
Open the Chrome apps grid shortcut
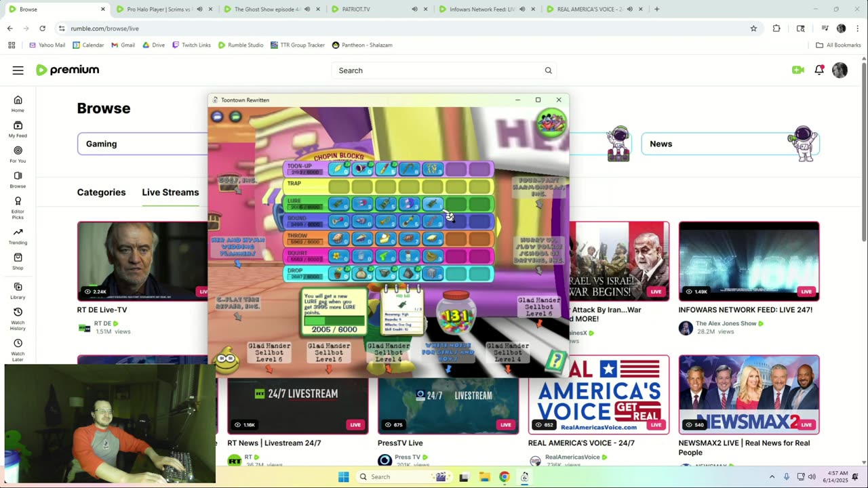pos(12,45)
